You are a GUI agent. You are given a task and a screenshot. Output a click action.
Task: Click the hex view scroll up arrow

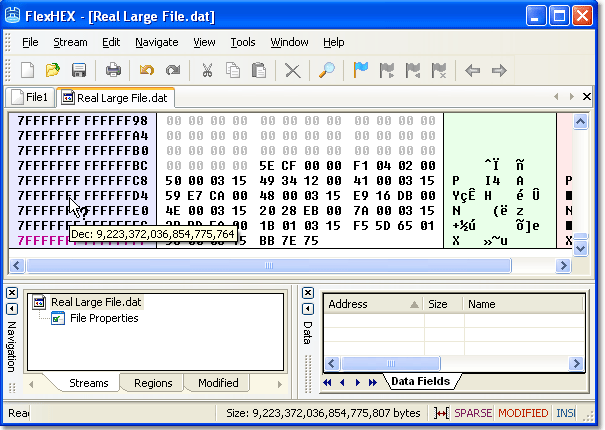[x=580, y=122]
